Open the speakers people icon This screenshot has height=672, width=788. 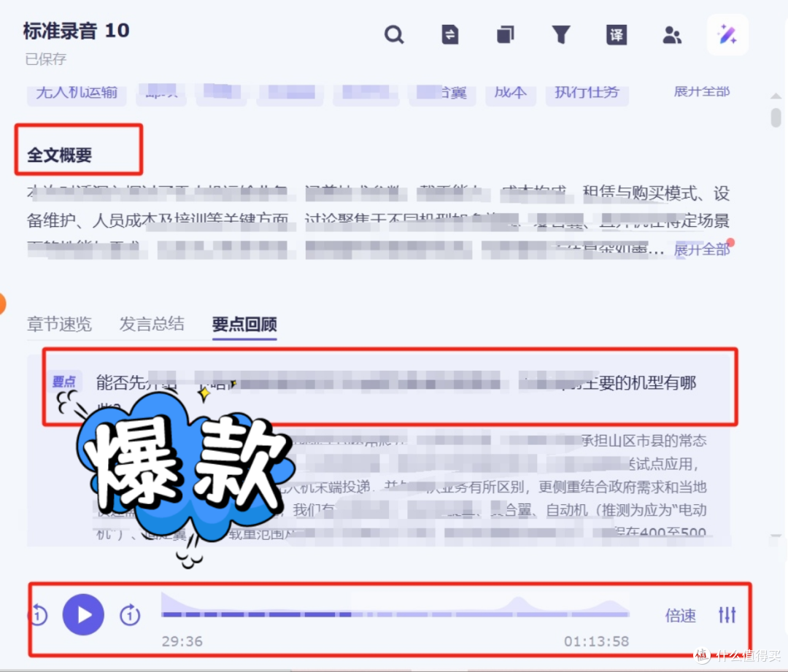[672, 35]
